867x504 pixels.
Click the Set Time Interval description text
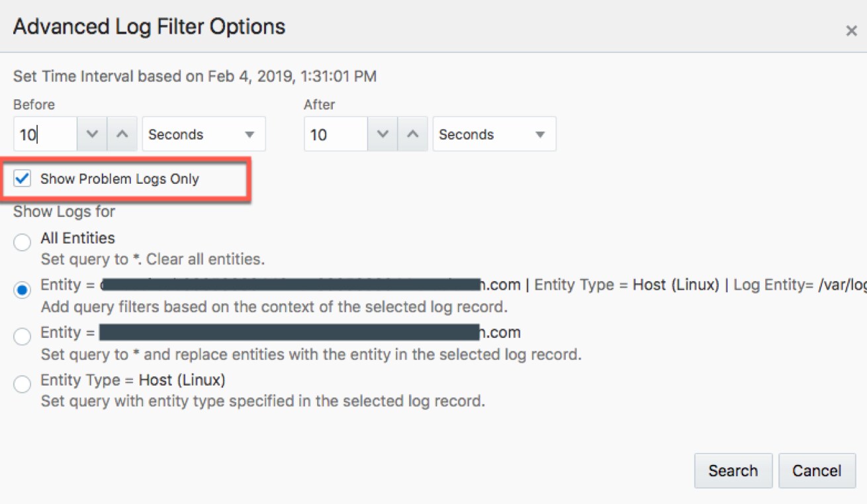(x=195, y=76)
